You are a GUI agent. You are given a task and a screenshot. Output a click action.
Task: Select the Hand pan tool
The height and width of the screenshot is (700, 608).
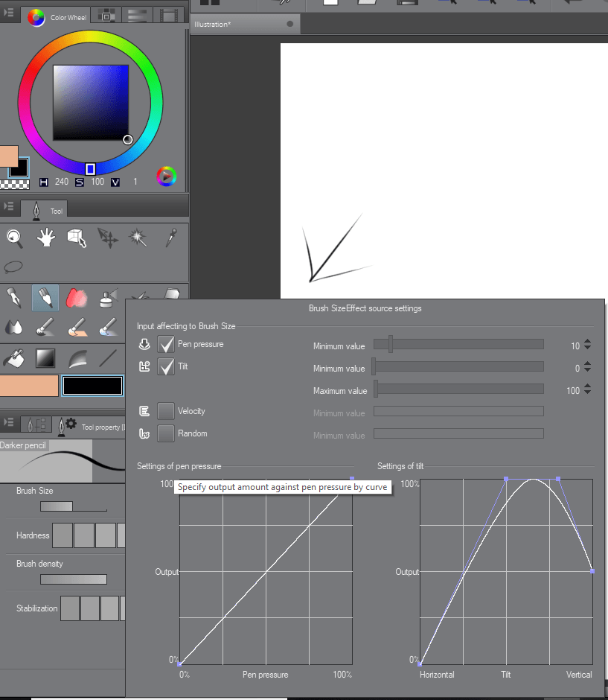(45, 238)
